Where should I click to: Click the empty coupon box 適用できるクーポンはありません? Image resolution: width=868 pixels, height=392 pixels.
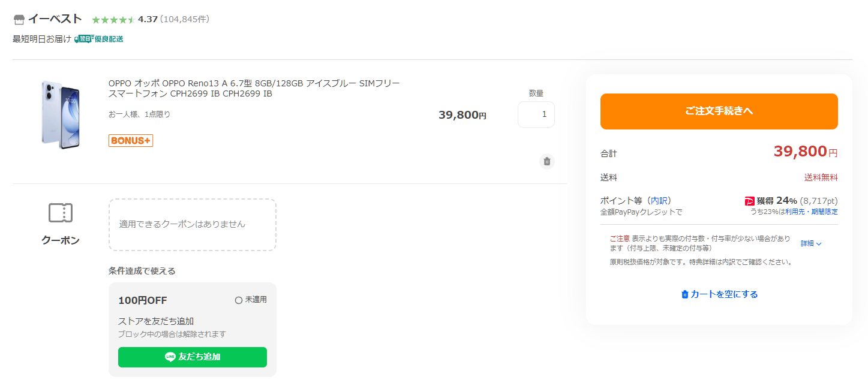pyautogui.click(x=192, y=225)
